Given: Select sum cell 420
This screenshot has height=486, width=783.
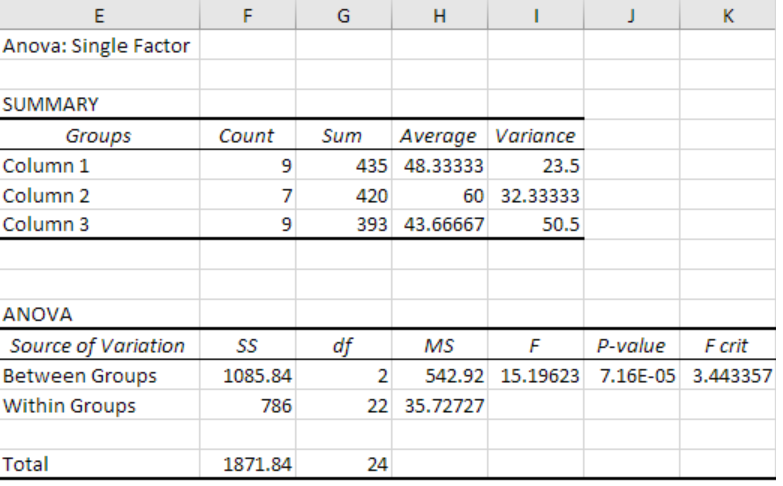Looking at the screenshot, I should click(344, 195).
